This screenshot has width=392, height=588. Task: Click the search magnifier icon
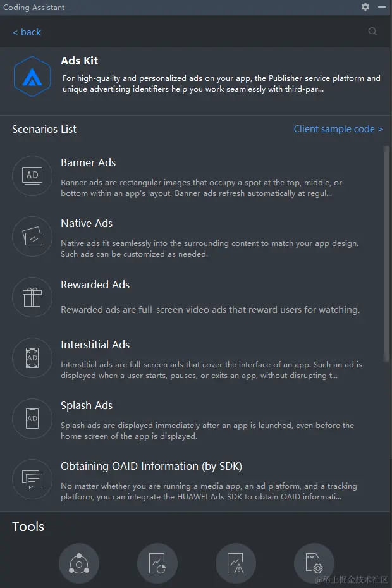pyautogui.click(x=372, y=32)
